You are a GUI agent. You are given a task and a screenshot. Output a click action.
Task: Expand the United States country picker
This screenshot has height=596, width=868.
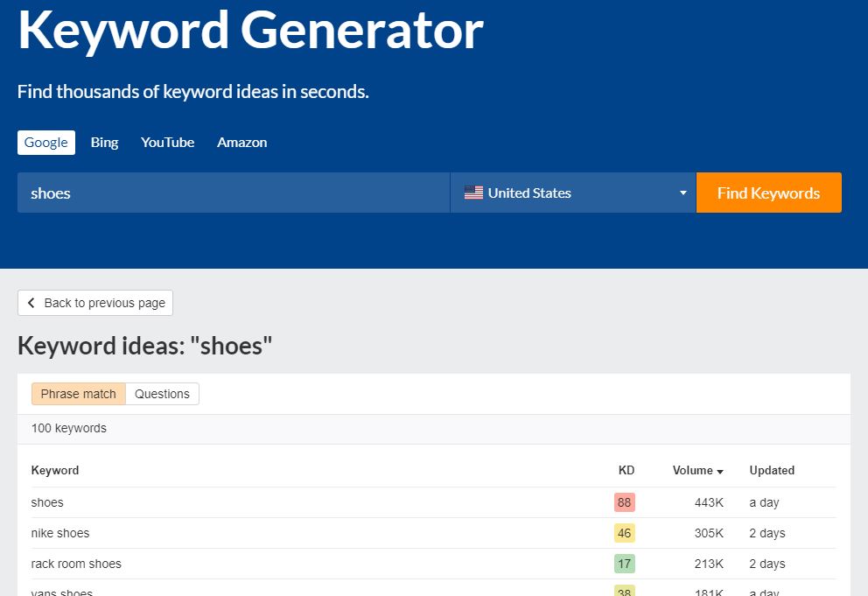pos(573,193)
